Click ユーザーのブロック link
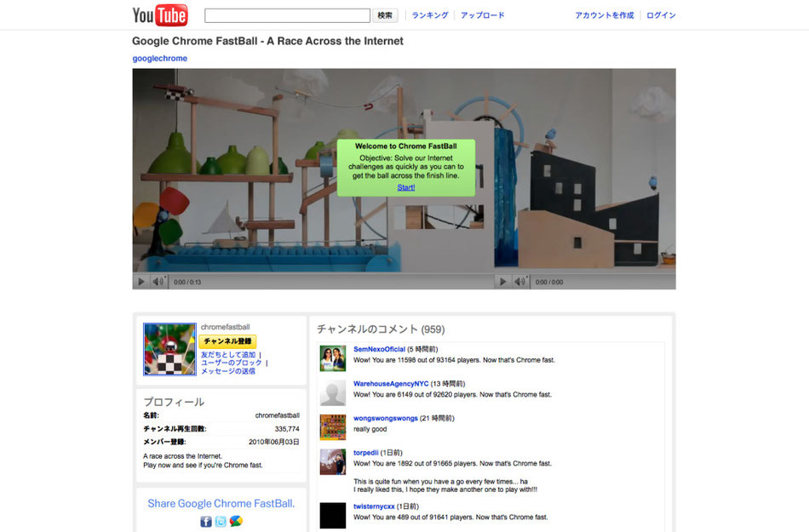 point(231,363)
